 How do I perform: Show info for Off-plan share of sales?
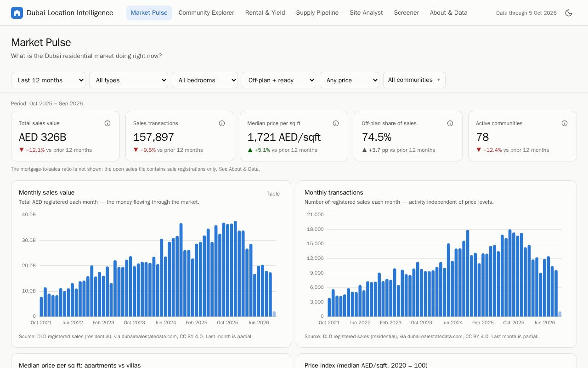coord(450,123)
